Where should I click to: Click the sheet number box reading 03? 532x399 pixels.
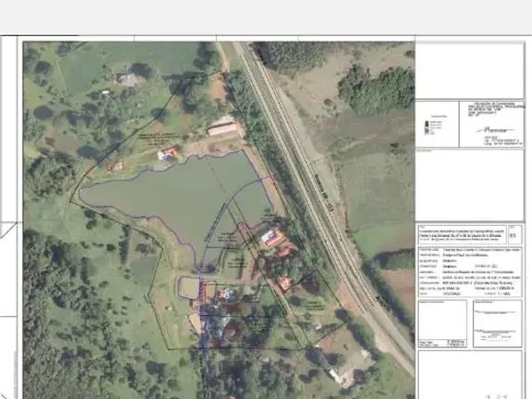[x=514, y=234]
